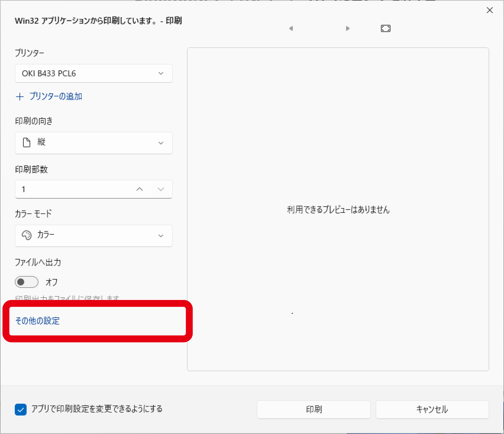This screenshot has height=434, width=504.
Task: Open the OKI B433 PCL6 printer dropdown
Action: pyautogui.click(x=94, y=73)
